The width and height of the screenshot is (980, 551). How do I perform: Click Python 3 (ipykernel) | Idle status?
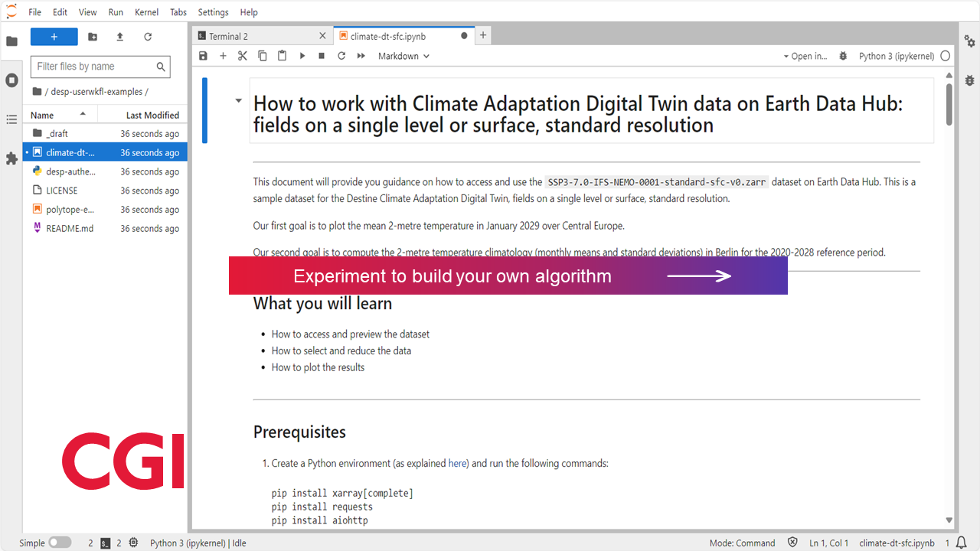pyautogui.click(x=198, y=543)
